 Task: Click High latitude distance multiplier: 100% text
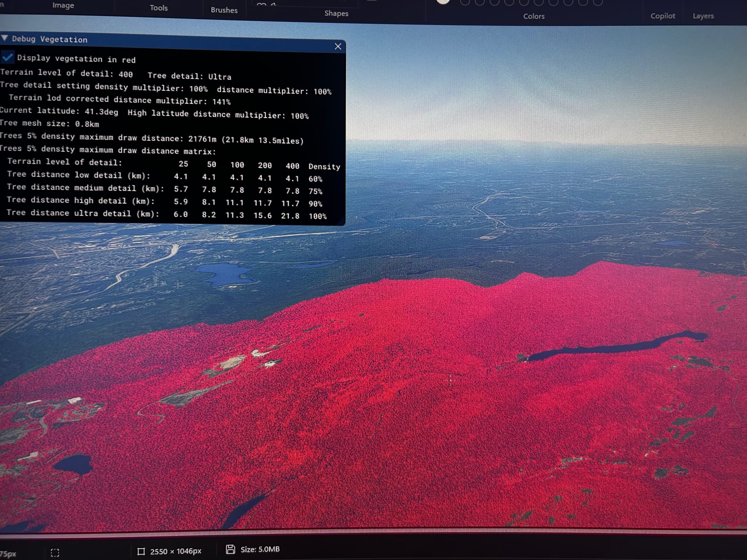[218, 114]
